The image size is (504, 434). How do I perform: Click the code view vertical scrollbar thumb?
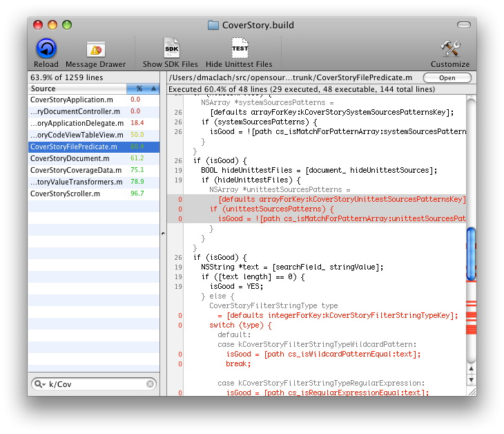coord(471,252)
